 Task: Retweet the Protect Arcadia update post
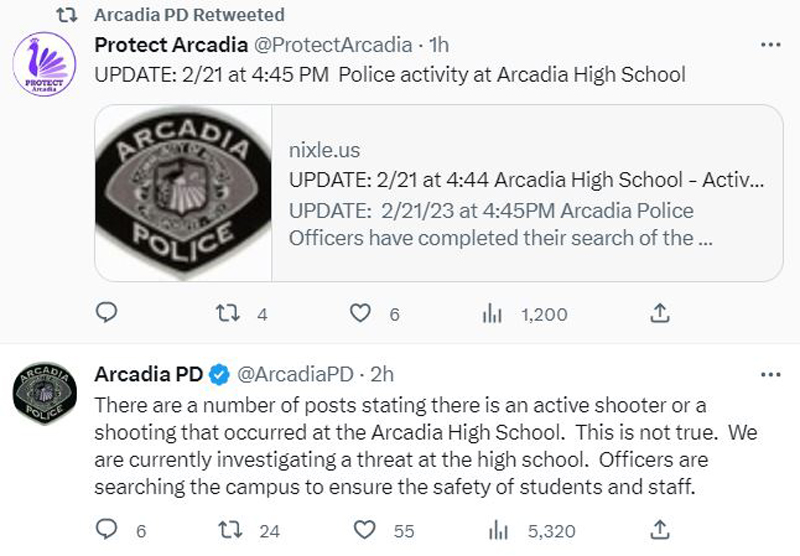pos(228,313)
